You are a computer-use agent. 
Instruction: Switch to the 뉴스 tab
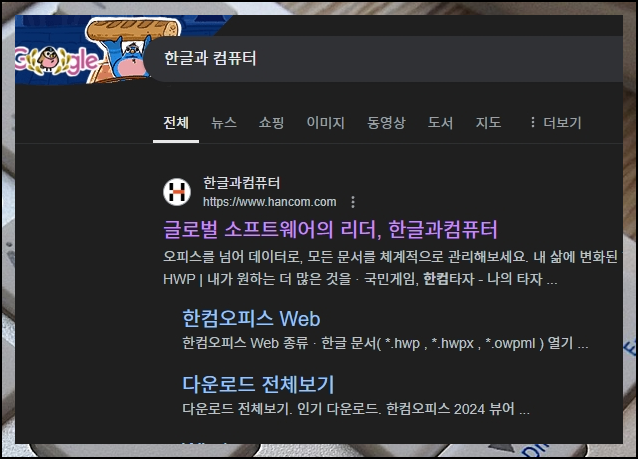point(223,122)
